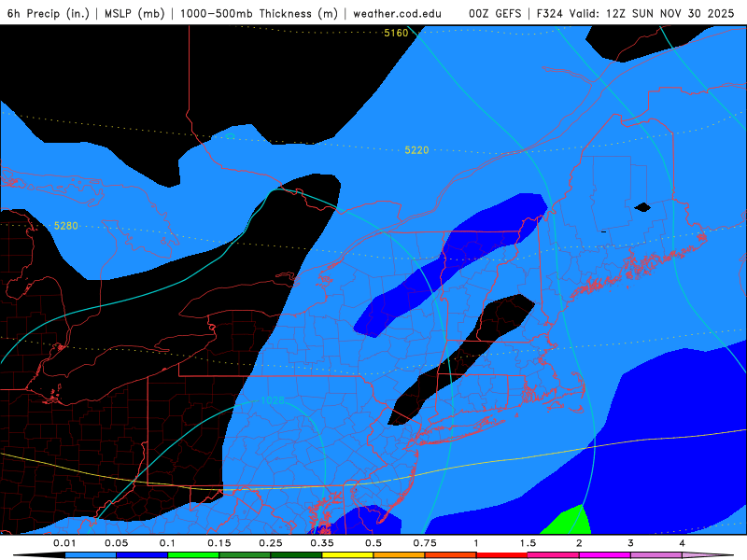Click the pink 1.5 legend swatch
Image resolution: width=747 pixels, height=560 pixels.
(x=554, y=555)
